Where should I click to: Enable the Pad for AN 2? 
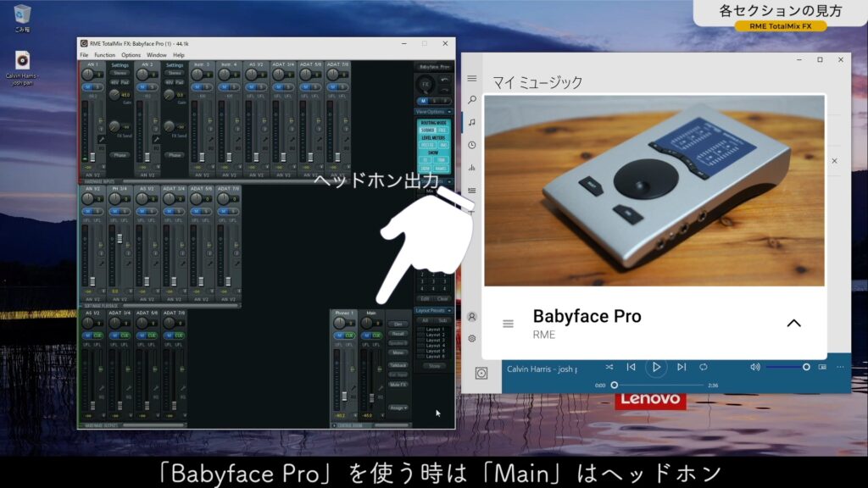[180, 82]
